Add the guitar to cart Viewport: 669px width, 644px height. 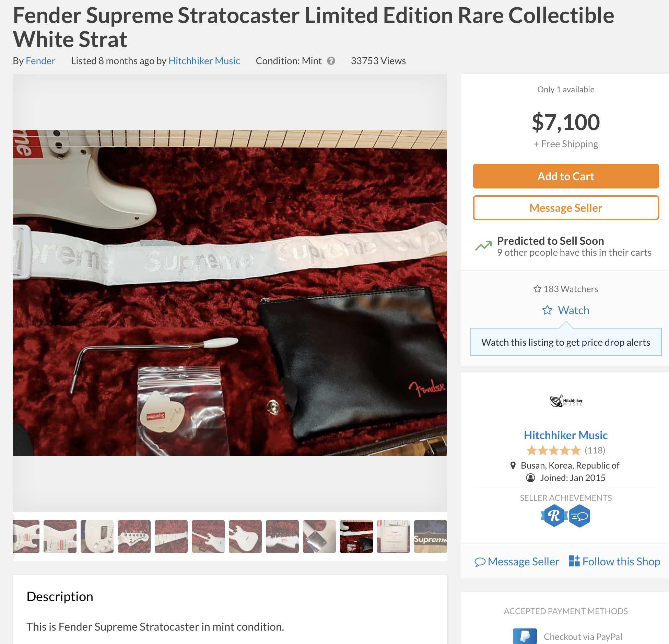pyautogui.click(x=566, y=176)
